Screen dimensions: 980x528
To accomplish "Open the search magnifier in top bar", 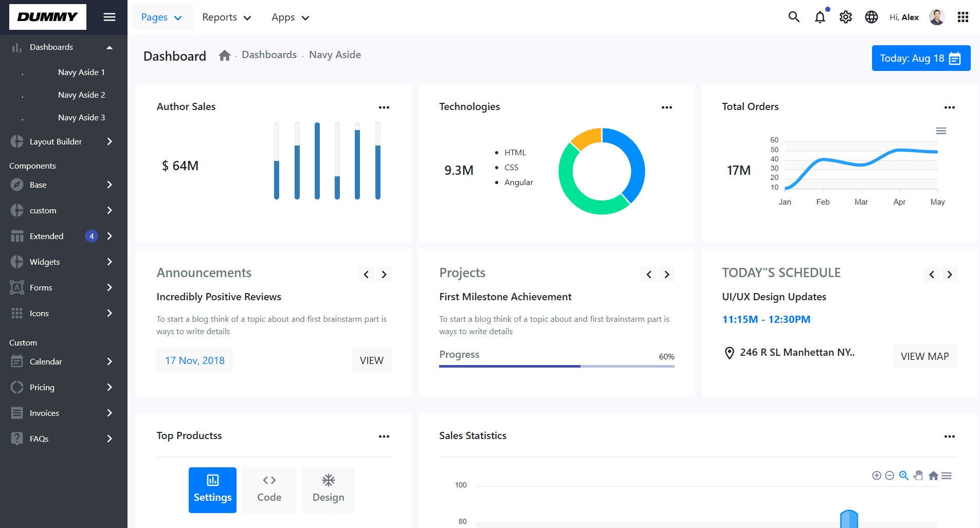I will [x=794, y=16].
